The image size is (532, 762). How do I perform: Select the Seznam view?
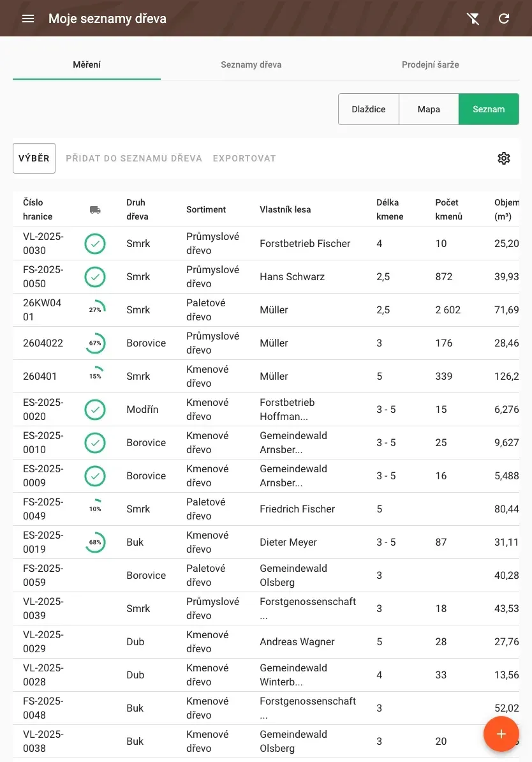[489, 109]
